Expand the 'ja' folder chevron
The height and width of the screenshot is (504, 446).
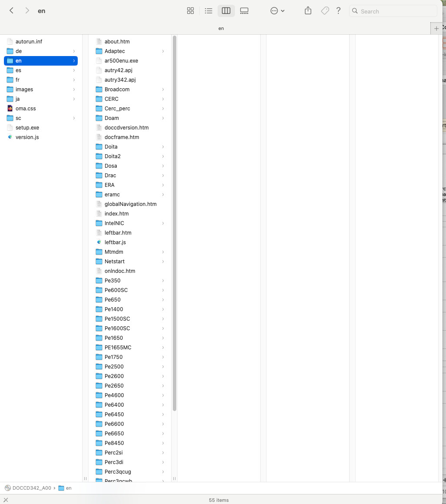pyautogui.click(x=74, y=99)
